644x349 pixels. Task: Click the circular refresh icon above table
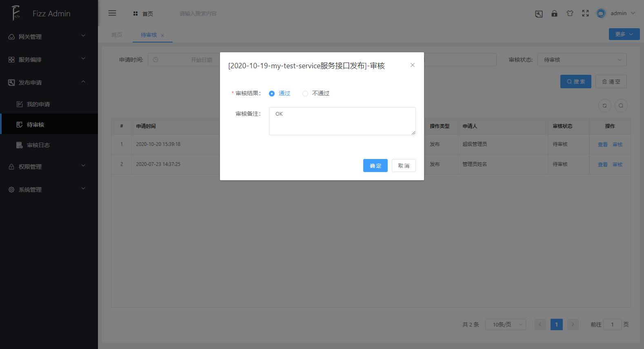tap(604, 105)
